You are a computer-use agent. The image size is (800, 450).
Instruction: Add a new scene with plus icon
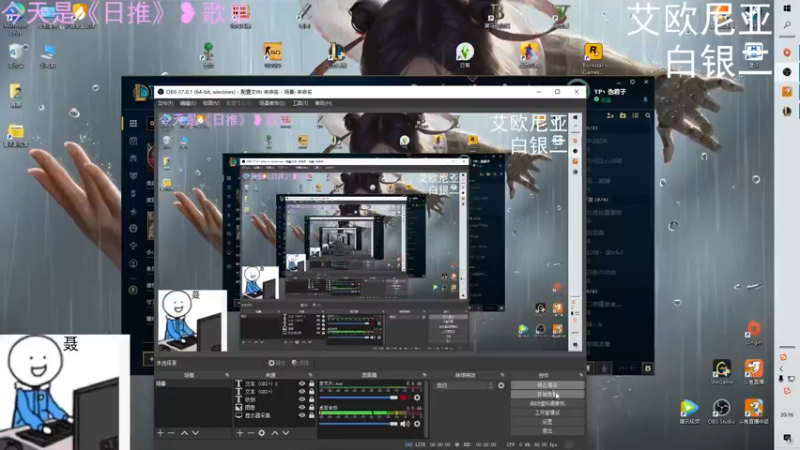pos(160,433)
